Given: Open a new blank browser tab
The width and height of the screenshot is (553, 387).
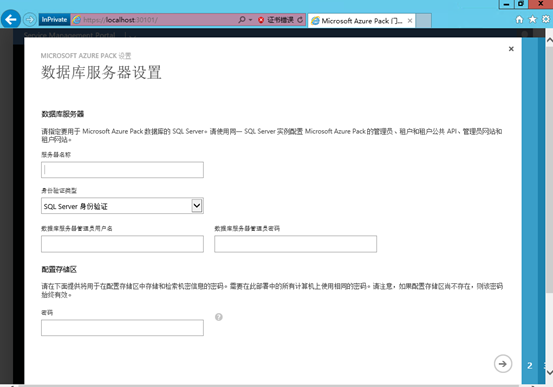Looking at the screenshot, I should point(423,21).
